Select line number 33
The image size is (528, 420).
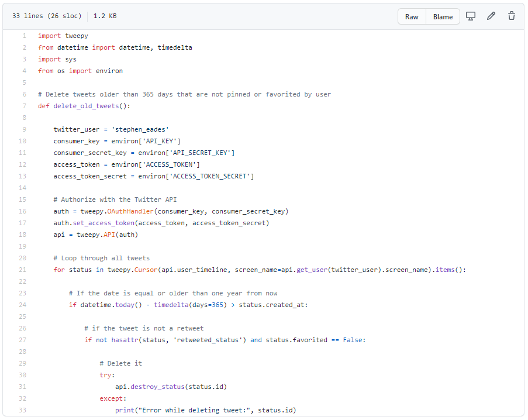click(22, 410)
